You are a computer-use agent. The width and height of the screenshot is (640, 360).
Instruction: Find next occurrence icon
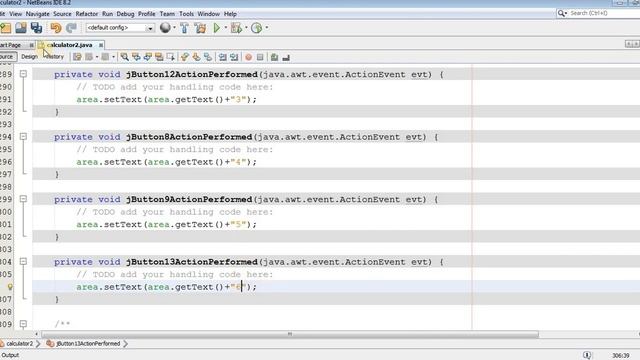[148, 57]
